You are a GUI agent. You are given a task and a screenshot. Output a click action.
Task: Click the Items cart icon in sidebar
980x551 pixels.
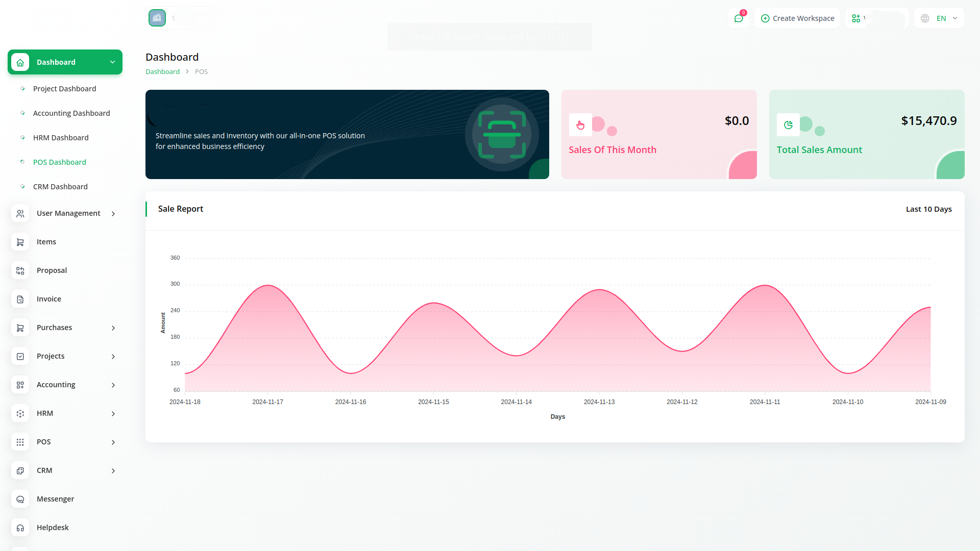20,242
